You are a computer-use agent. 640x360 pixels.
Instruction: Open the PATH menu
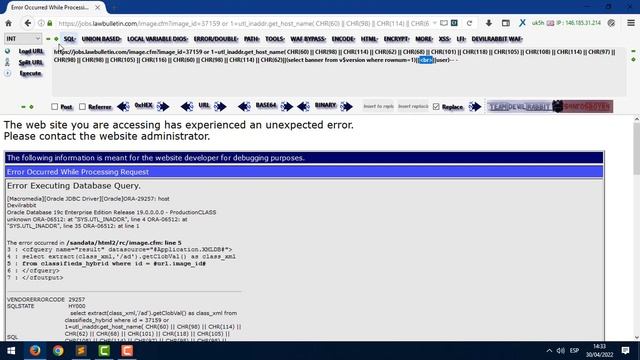(x=251, y=39)
